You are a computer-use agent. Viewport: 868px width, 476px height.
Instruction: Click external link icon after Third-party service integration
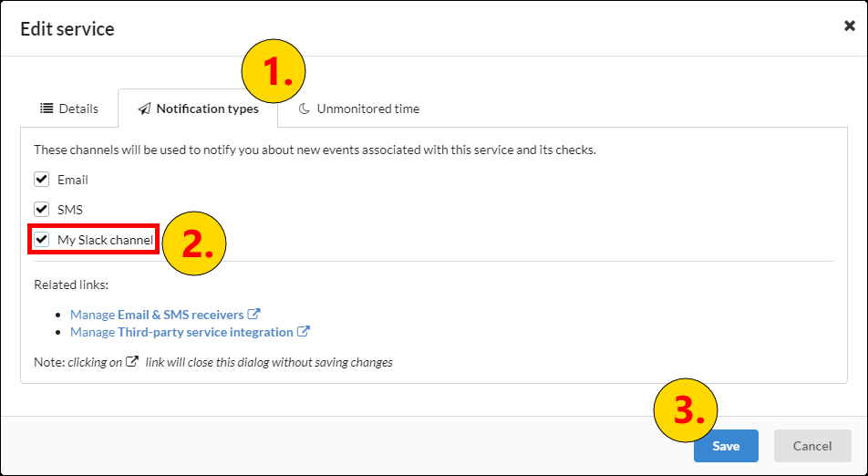(x=304, y=331)
